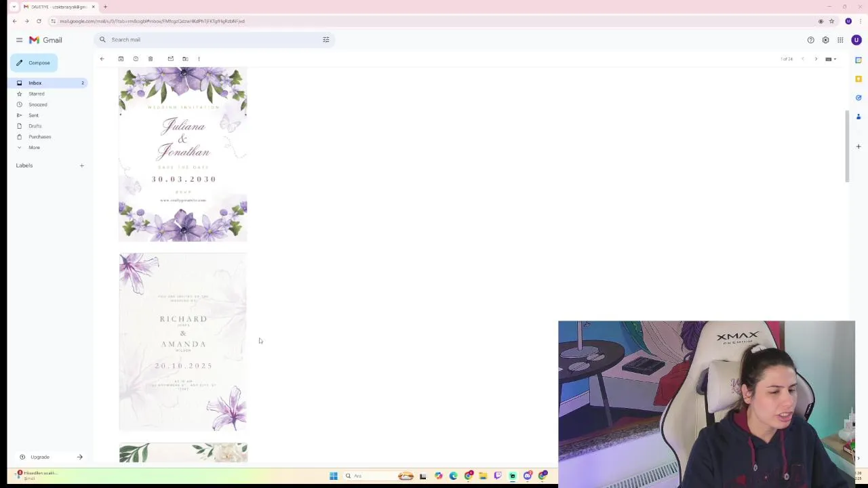The height and width of the screenshot is (488, 868).
Task: Open File Explorer from the taskbar
Action: (483, 476)
